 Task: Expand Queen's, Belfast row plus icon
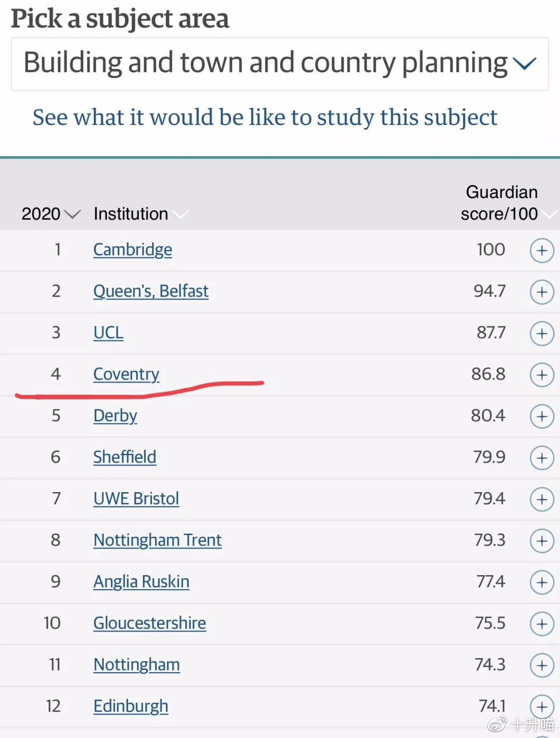coord(542,292)
